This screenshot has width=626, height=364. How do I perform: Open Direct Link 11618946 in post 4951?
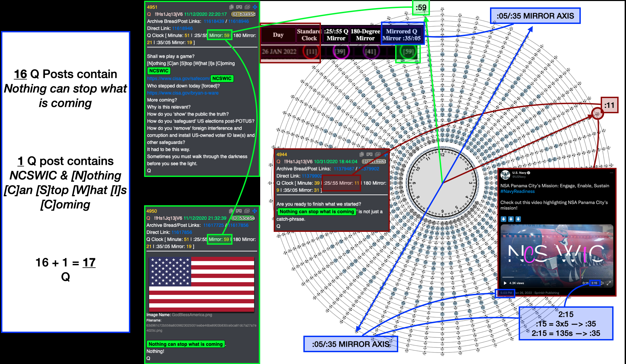(183, 28)
